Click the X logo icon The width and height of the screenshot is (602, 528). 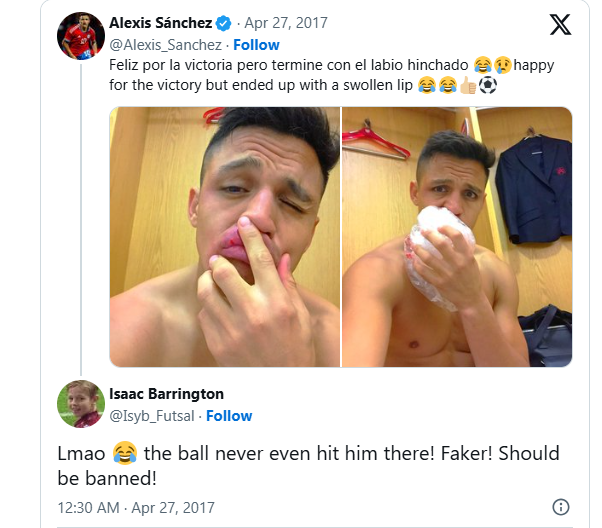561,24
